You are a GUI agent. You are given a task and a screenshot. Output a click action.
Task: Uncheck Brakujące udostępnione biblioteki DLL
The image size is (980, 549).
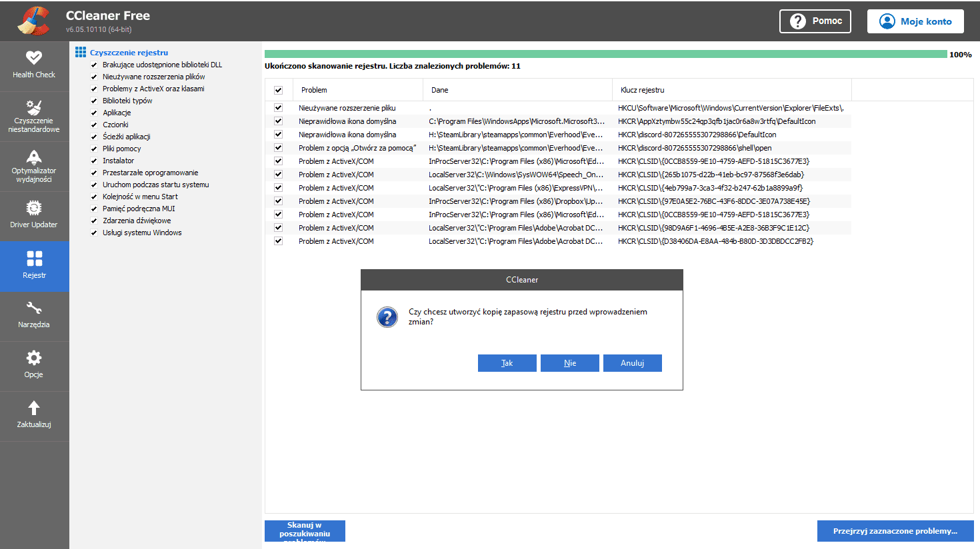pyautogui.click(x=94, y=65)
